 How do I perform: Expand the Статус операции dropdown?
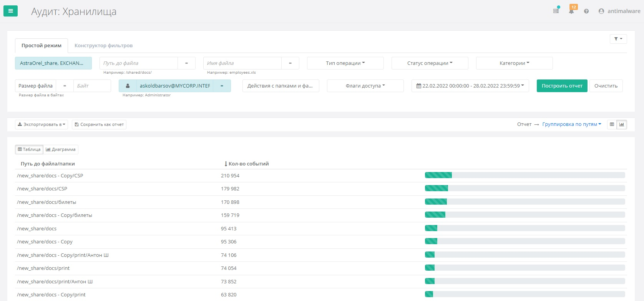430,63
